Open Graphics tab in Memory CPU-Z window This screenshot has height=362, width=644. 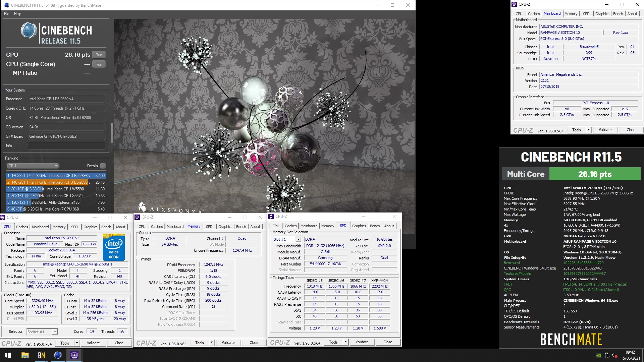225,227
